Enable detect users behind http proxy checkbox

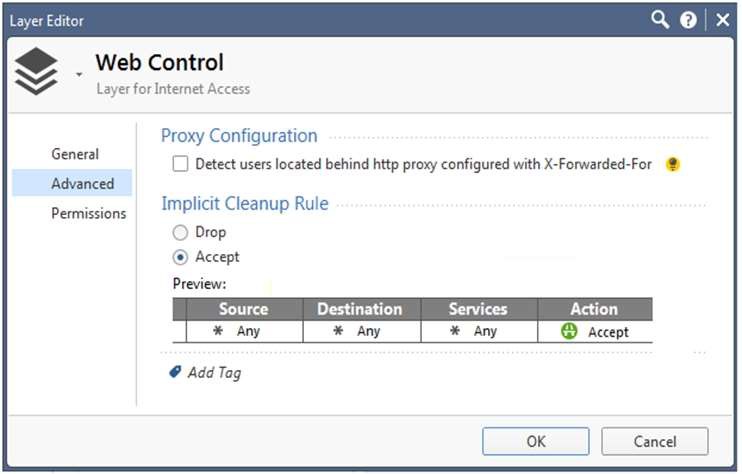[180, 164]
